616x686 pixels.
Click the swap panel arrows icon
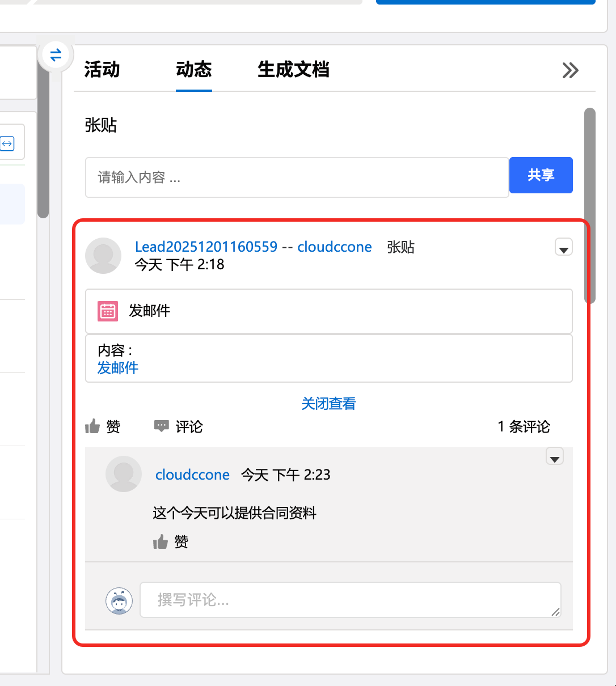(x=56, y=56)
